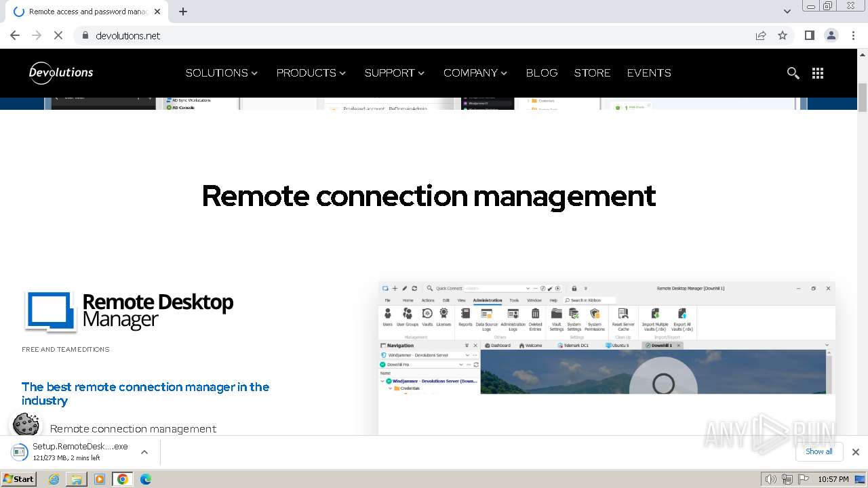Expand the COMPANY menu

[476, 73]
